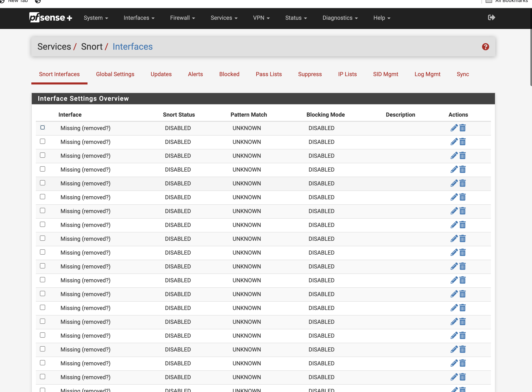Tick the checkbox in the fourth interface row
Screen dimensions: 532x392
(43, 169)
